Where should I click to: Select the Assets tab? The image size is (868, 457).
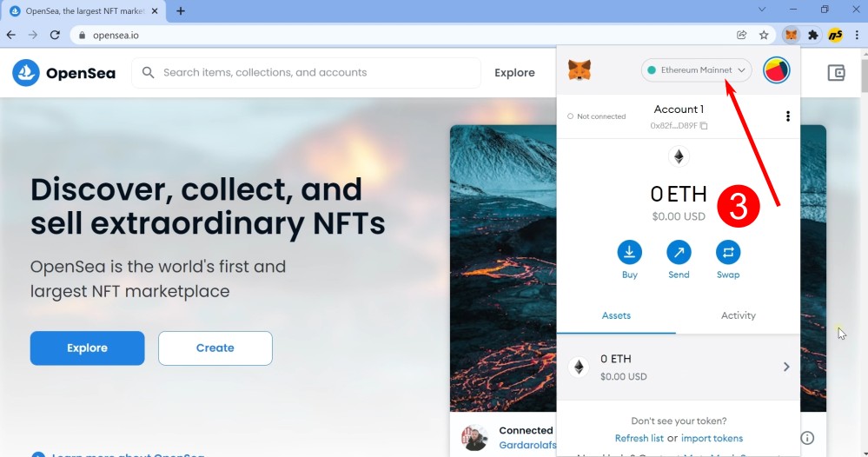click(x=616, y=315)
